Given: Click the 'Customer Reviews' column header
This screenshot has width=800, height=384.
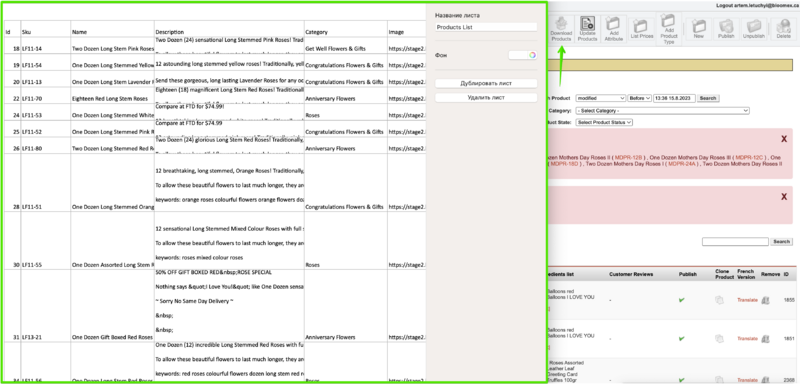Looking at the screenshot, I should tap(631, 274).
